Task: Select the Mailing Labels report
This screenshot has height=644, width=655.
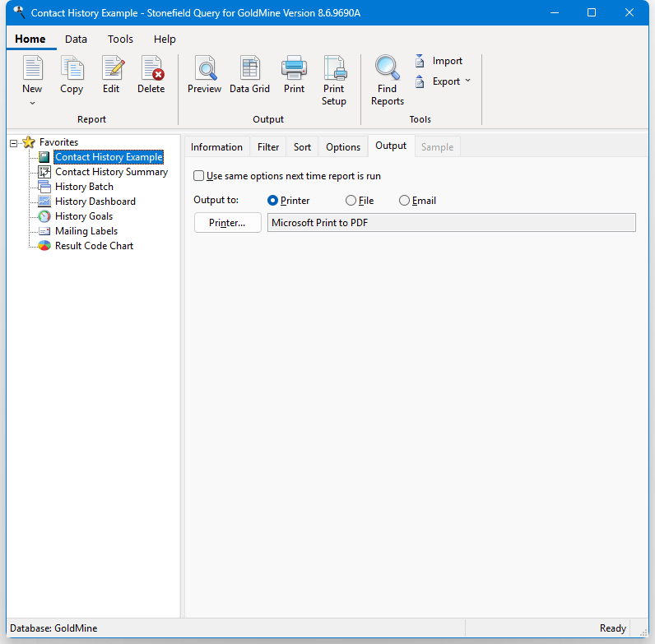Action: [86, 231]
